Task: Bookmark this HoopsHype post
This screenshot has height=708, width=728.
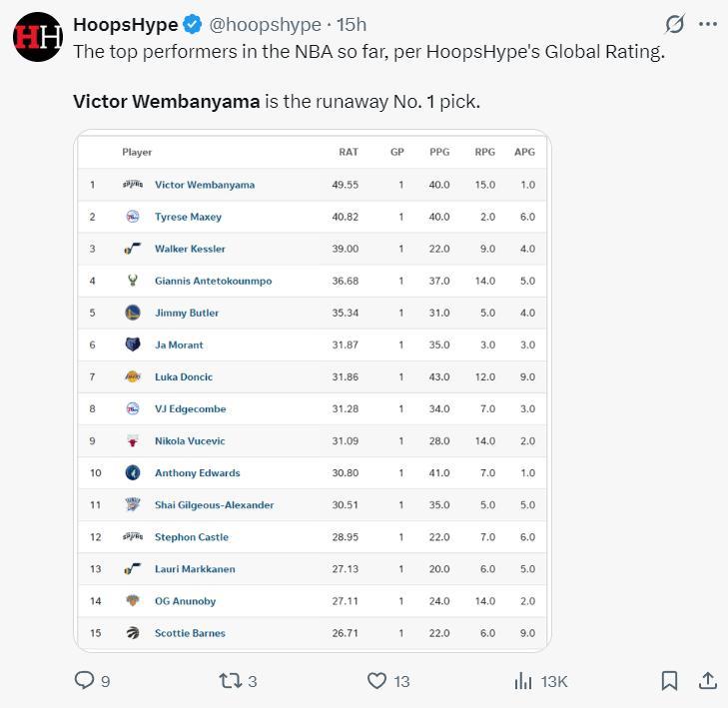Action: click(669, 680)
